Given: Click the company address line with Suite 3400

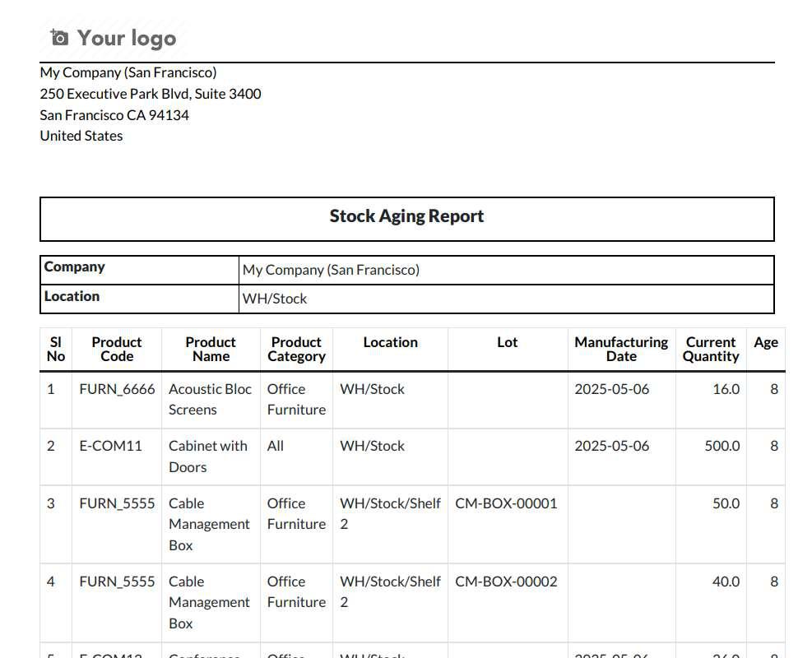Looking at the screenshot, I should 151,94.
